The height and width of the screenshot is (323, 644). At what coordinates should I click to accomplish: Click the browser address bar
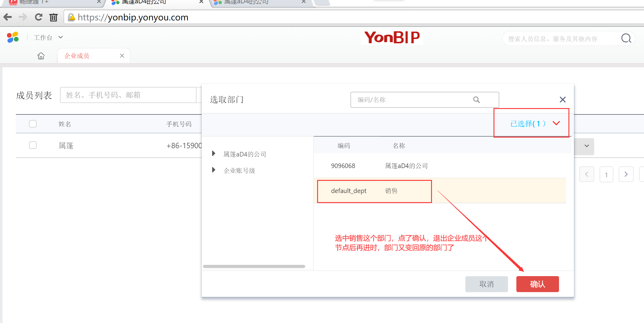[353, 17]
